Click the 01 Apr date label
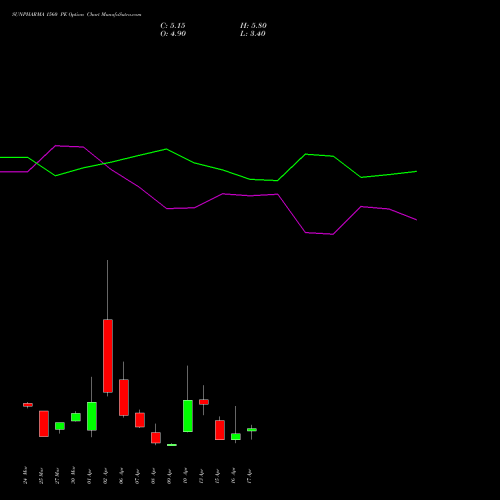Screen dimensions: 500x500 click(x=89, y=476)
